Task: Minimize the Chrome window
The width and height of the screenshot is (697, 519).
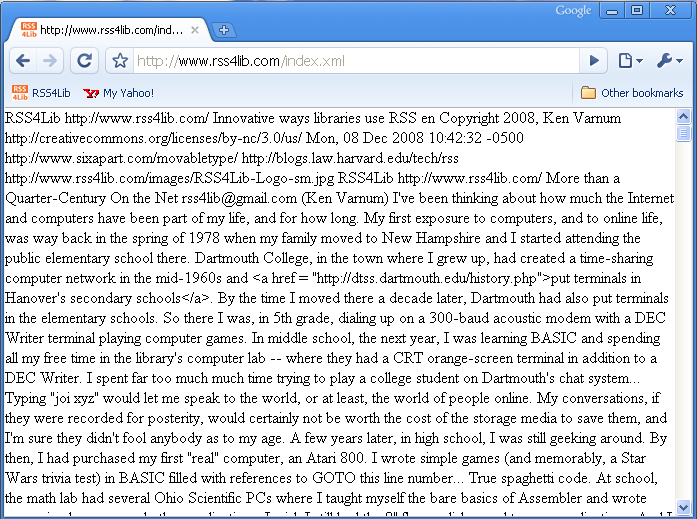Action: tap(612, 11)
